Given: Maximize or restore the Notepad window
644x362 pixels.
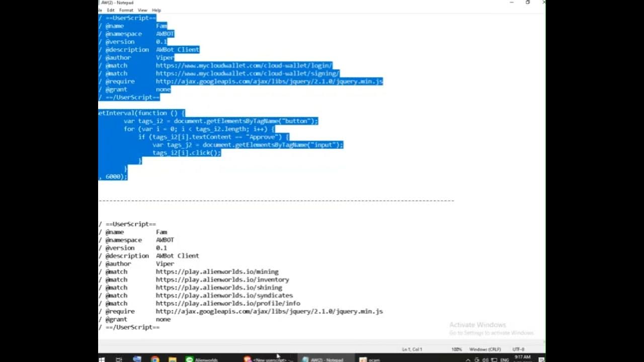Looking at the screenshot, I should click(x=528, y=3).
